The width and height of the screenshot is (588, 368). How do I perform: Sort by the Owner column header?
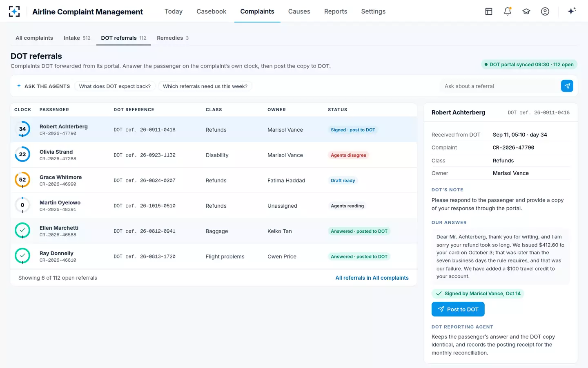coord(276,110)
